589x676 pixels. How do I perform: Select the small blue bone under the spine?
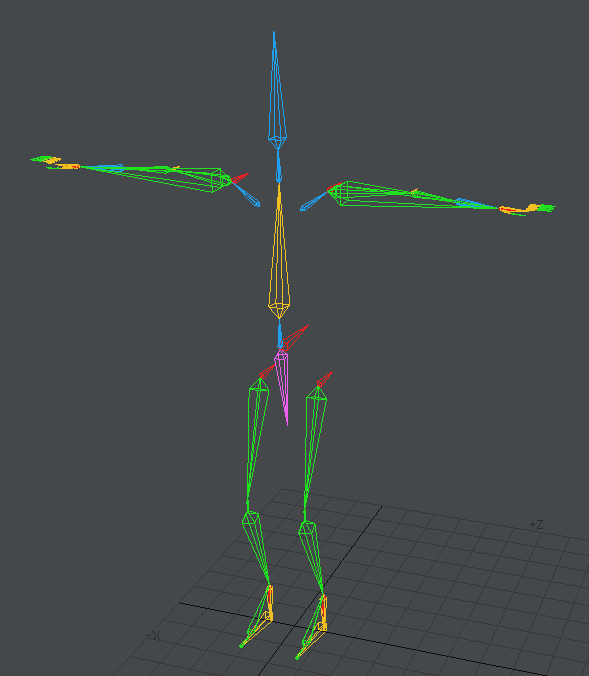tap(280, 334)
